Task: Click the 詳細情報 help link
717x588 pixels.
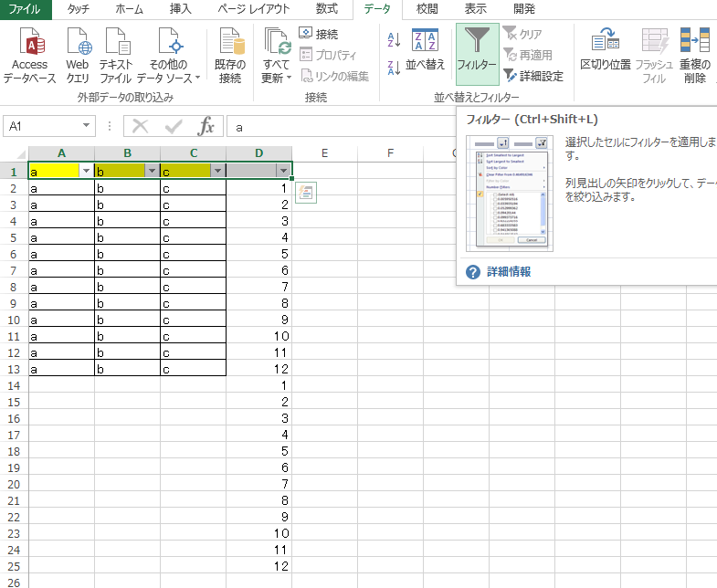Action: pos(508,272)
